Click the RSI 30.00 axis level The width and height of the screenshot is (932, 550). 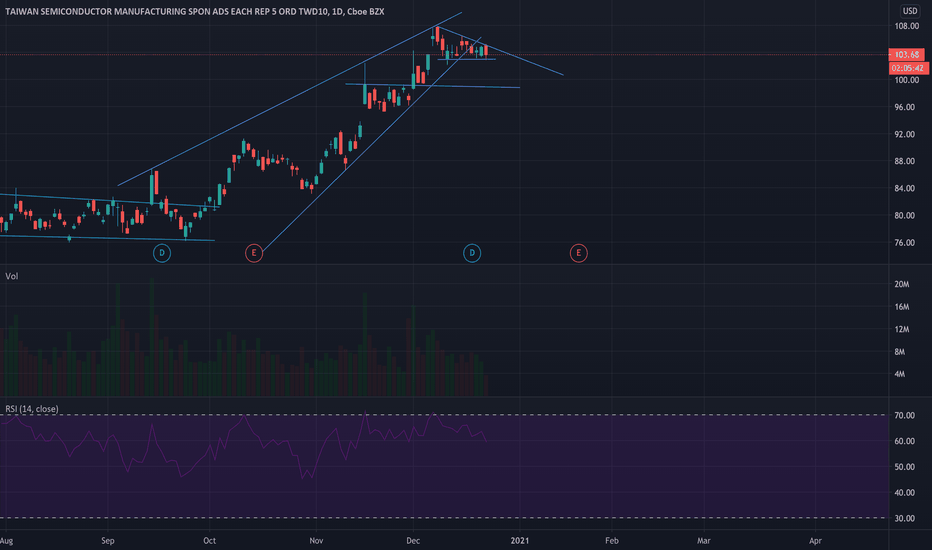pyautogui.click(x=905, y=518)
